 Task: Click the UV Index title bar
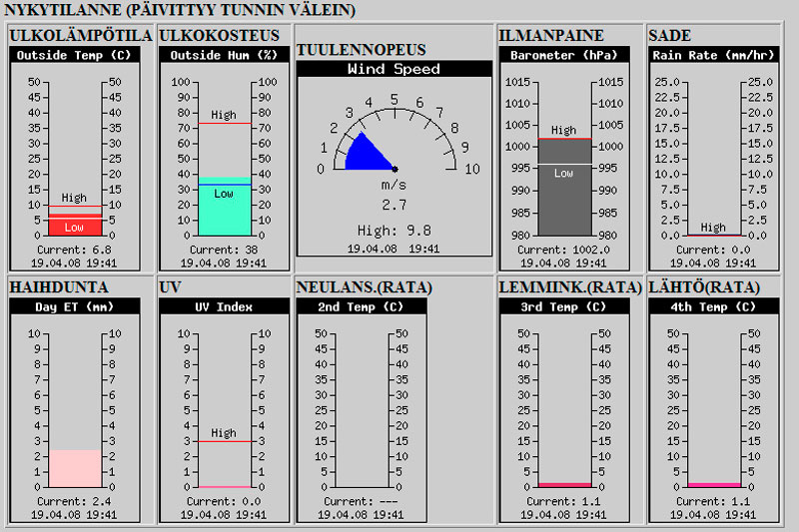pyautogui.click(x=224, y=306)
